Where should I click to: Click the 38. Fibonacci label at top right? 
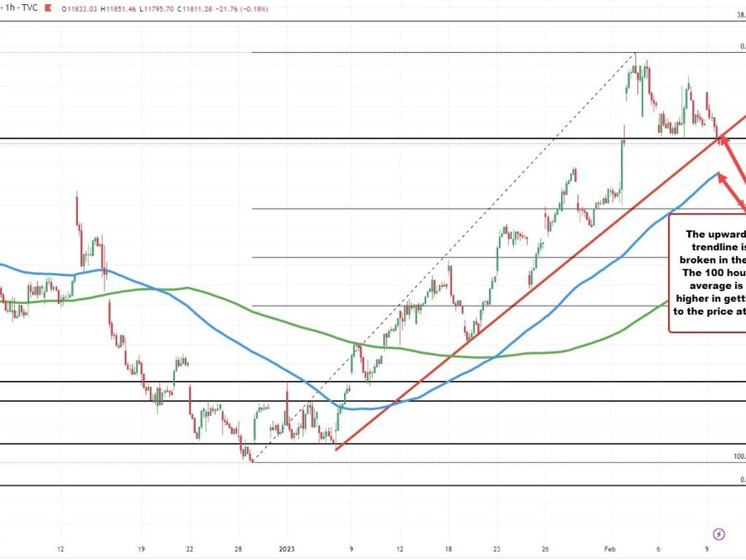739,15
